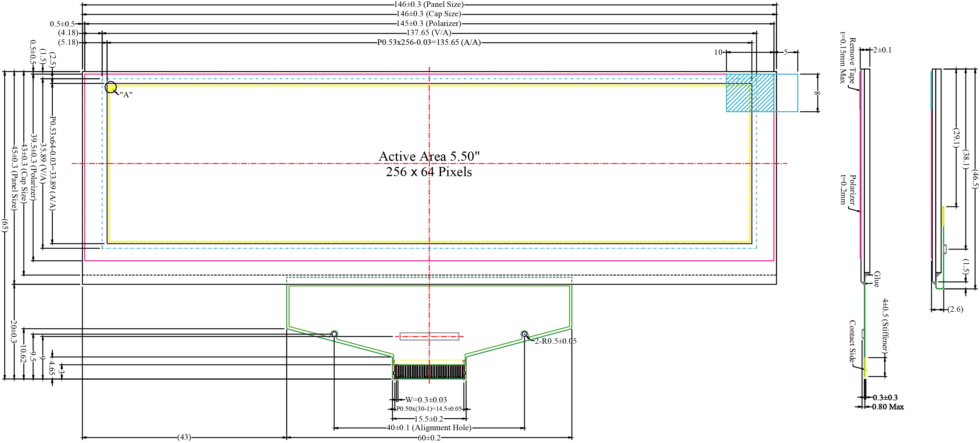Click the '(38.1)' folded view dimension
Viewport: 980px width, 443px height.
966,159
